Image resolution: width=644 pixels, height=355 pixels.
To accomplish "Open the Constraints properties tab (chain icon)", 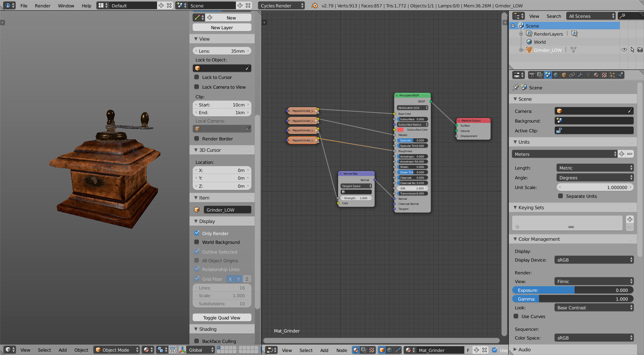I will point(572,75).
